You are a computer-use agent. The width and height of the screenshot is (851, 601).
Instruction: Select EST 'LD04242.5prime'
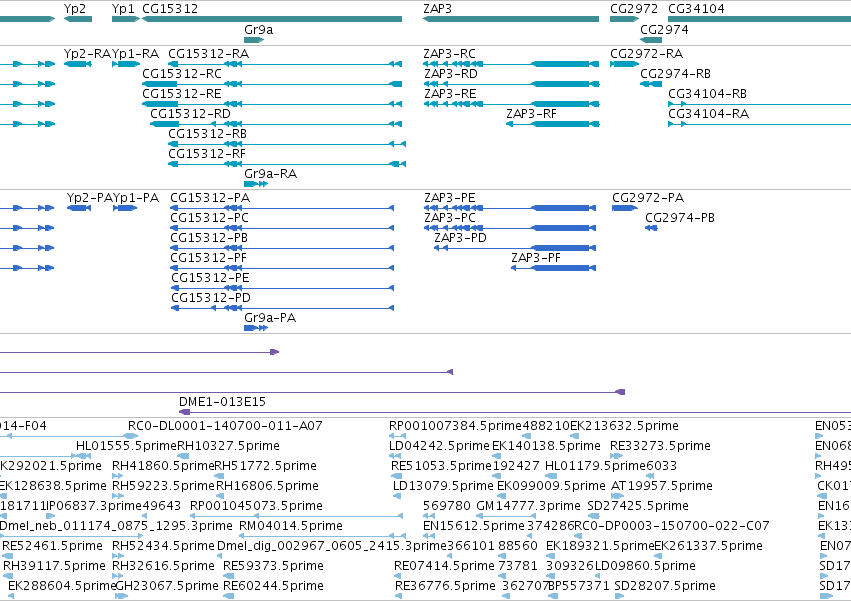440,446
